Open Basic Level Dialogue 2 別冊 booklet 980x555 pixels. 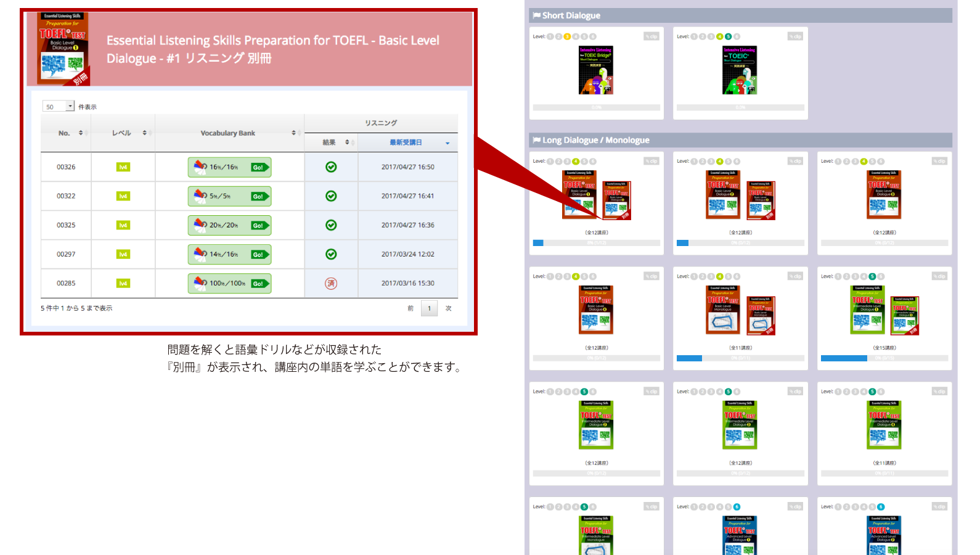[x=761, y=200]
